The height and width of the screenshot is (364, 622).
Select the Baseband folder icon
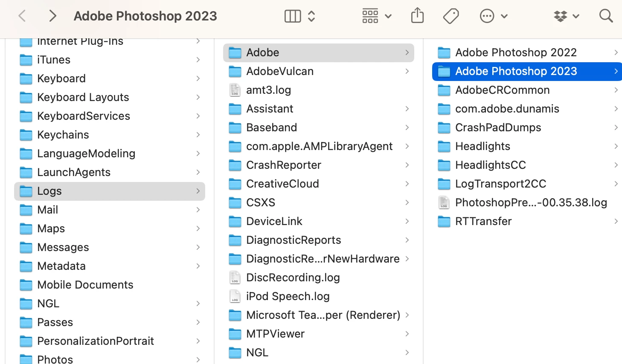(235, 128)
